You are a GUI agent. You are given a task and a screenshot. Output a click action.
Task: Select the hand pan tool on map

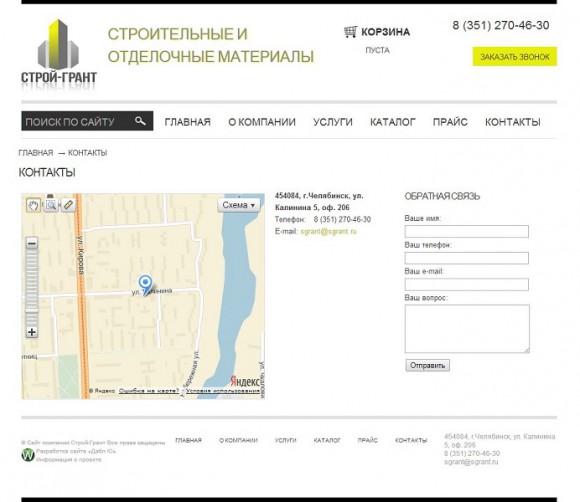pos(33,205)
